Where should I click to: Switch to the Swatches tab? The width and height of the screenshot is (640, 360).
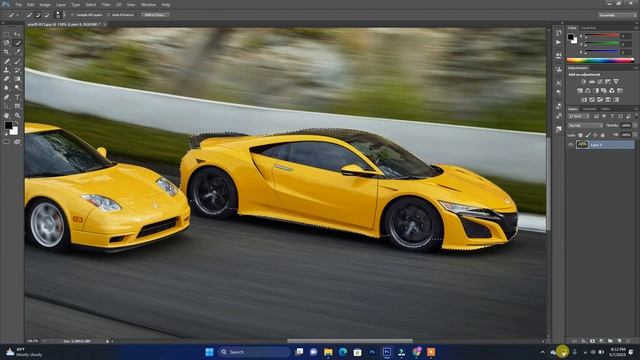pos(589,28)
